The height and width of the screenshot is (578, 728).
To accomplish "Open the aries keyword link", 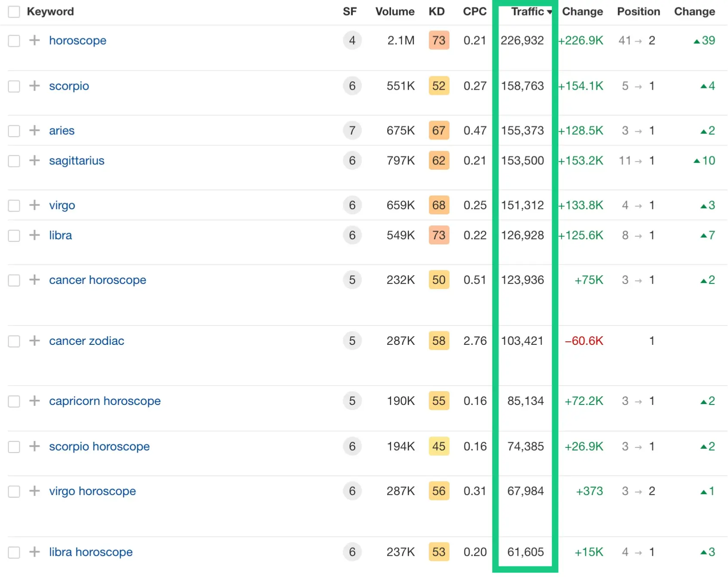I will (x=62, y=131).
